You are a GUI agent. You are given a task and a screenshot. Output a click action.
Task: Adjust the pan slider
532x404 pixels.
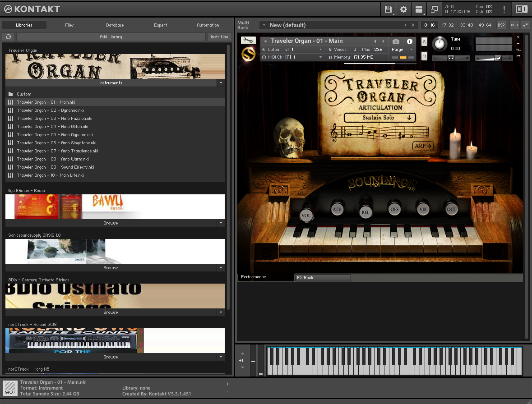click(x=451, y=58)
